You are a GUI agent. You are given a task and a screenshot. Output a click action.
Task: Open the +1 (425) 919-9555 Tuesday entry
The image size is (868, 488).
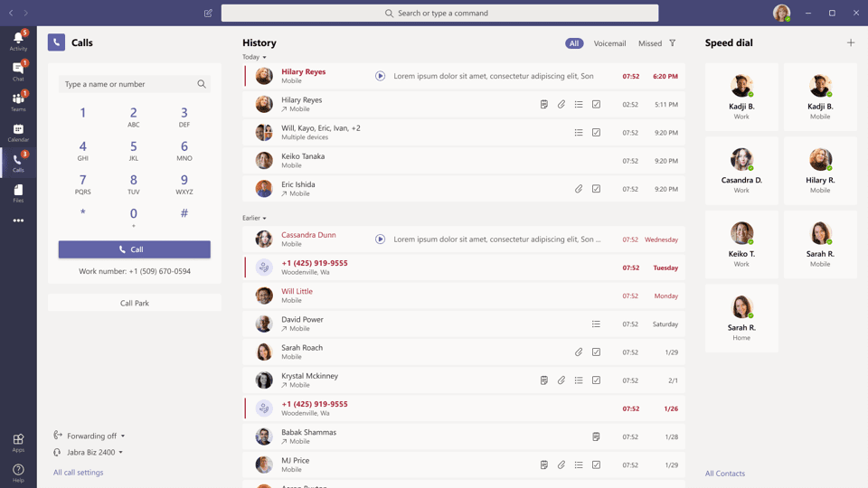[x=464, y=267]
